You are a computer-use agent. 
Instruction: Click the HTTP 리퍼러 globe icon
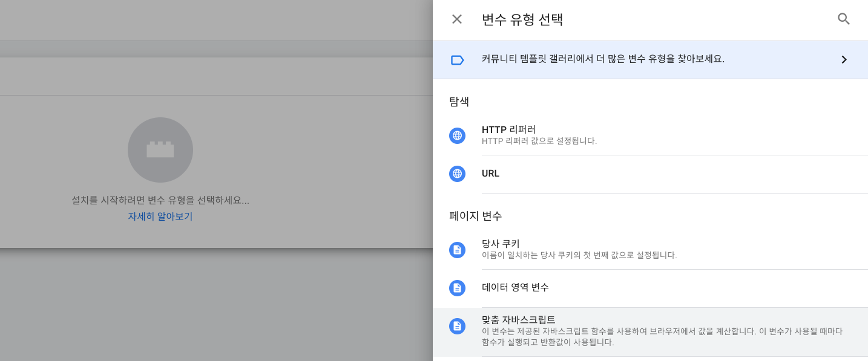[457, 135]
